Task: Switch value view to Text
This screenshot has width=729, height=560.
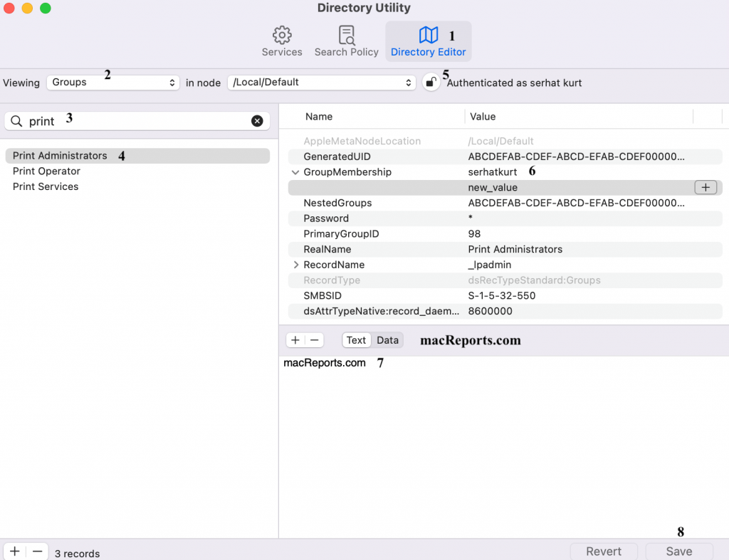Action: point(356,340)
